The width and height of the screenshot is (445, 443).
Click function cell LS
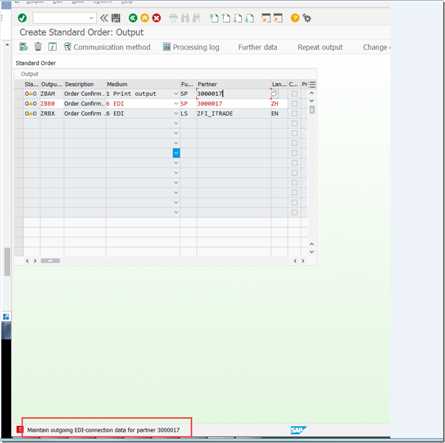188,114
